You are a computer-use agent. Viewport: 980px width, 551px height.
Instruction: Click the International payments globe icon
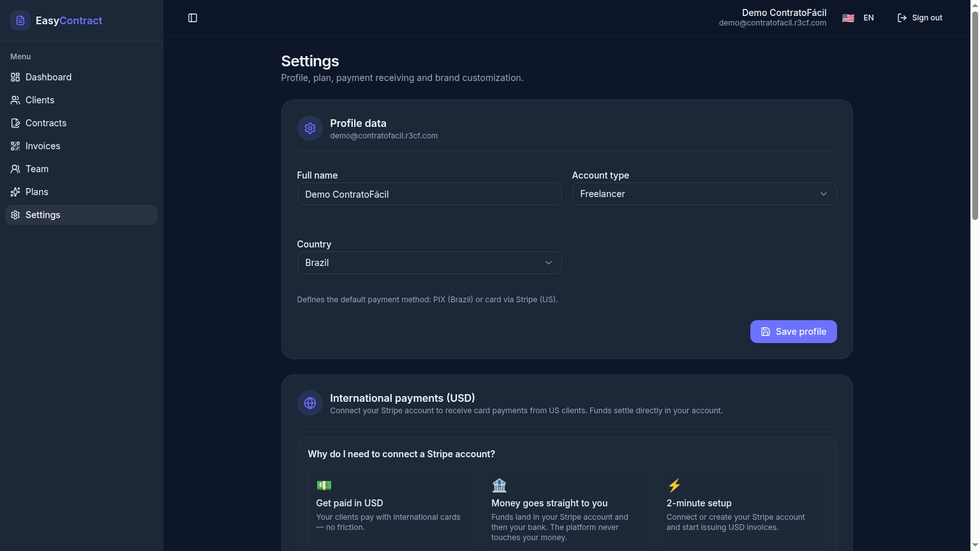click(x=310, y=403)
